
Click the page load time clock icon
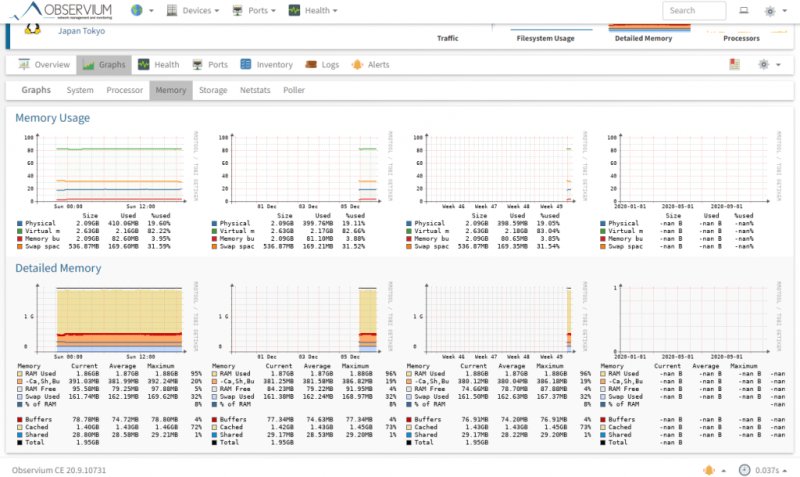[744, 470]
